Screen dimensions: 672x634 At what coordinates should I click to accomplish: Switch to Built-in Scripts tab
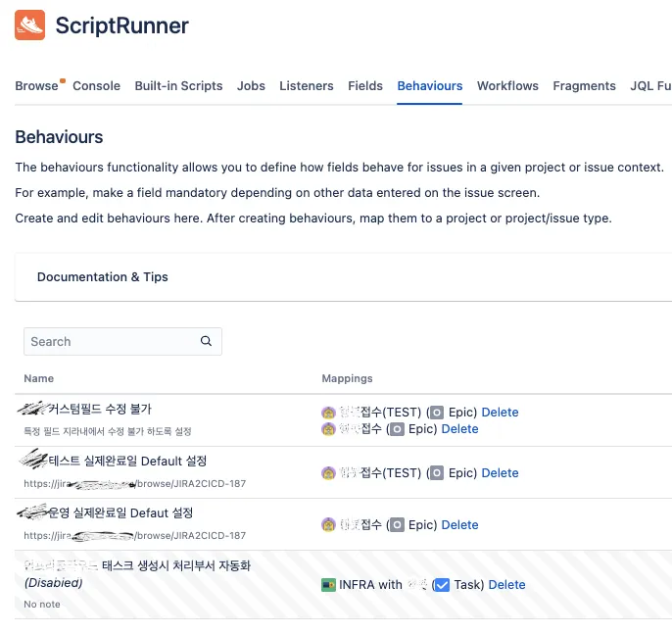pyautogui.click(x=178, y=85)
